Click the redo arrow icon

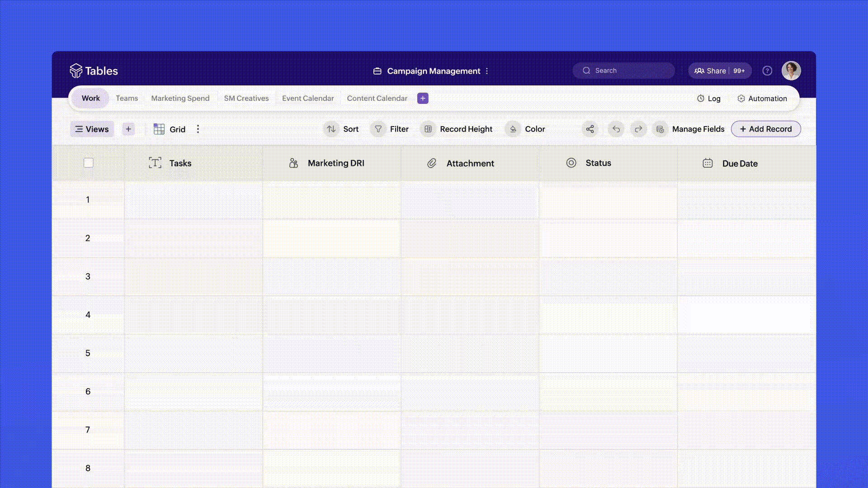click(x=638, y=129)
